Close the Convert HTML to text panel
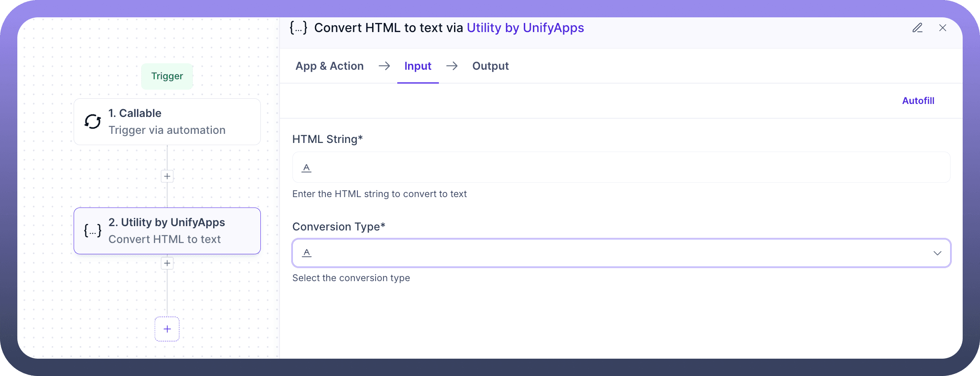This screenshot has height=376, width=980. point(942,28)
